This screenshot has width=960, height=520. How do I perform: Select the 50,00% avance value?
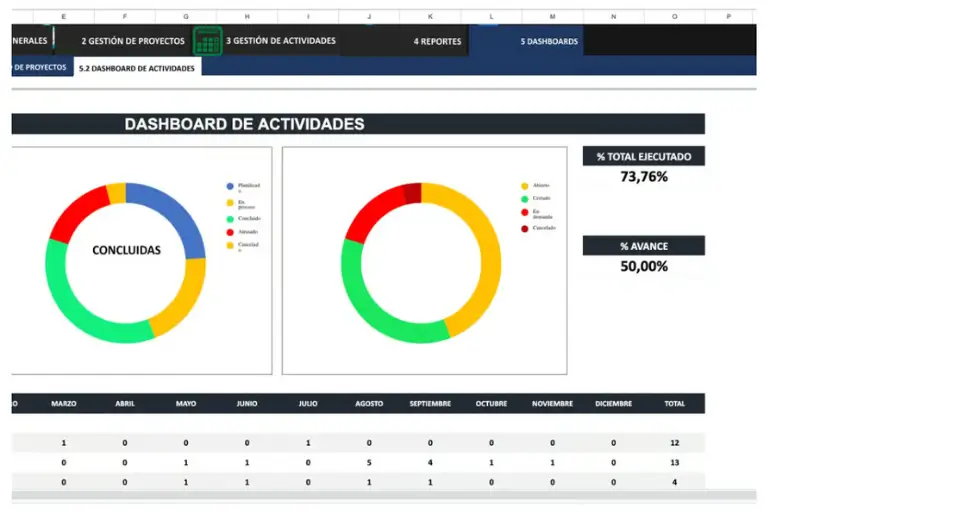(x=643, y=266)
